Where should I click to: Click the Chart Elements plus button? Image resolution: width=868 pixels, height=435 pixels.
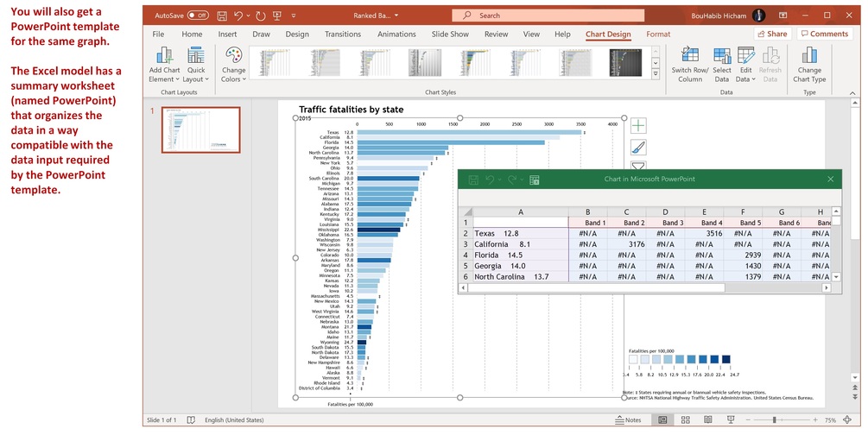coord(638,126)
